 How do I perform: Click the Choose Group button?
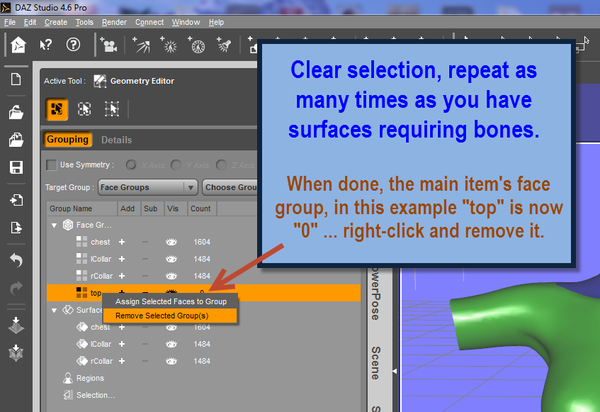(230, 187)
